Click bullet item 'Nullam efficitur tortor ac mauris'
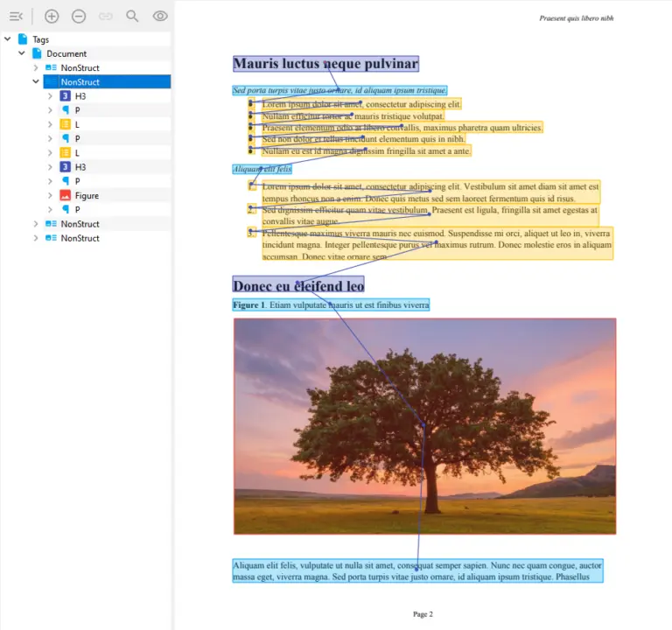Image resolution: width=672 pixels, height=630 pixels. click(353, 115)
